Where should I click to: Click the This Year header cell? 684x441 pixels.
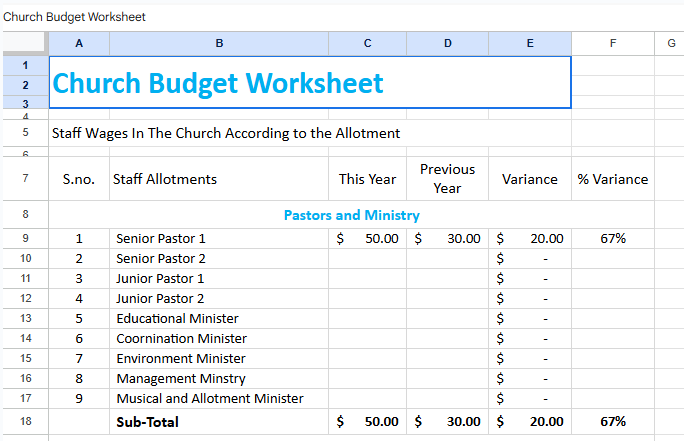pyautogui.click(x=367, y=179)
